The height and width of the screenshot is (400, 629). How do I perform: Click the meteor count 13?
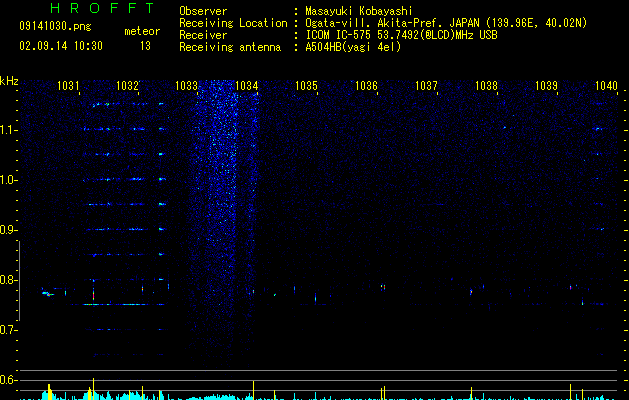[x=145, y=46]
